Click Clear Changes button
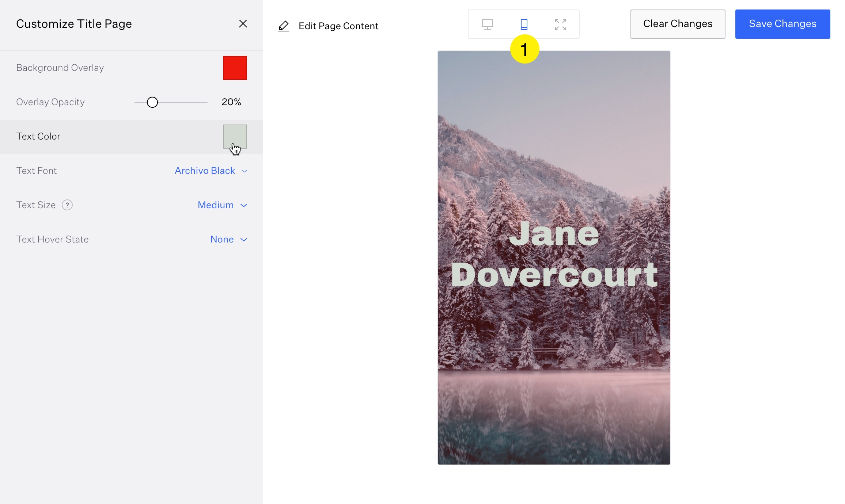Screen dimensions: 845x504 coord(678,24)
